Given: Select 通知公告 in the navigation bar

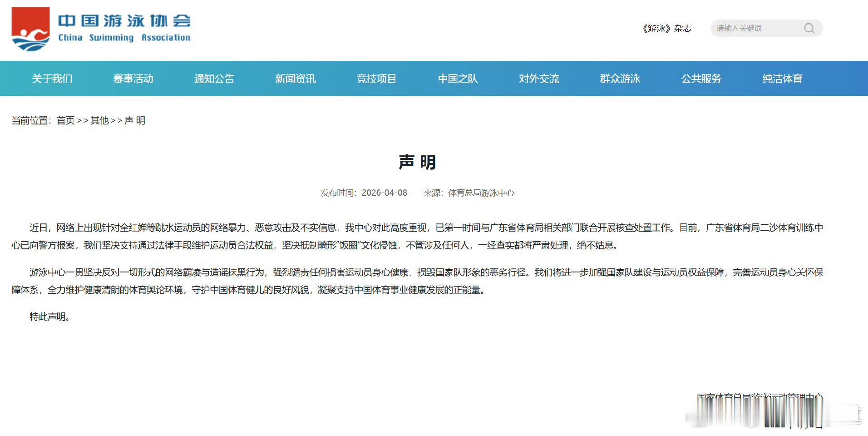Looking at the screenshot, I should coord(214,79).
